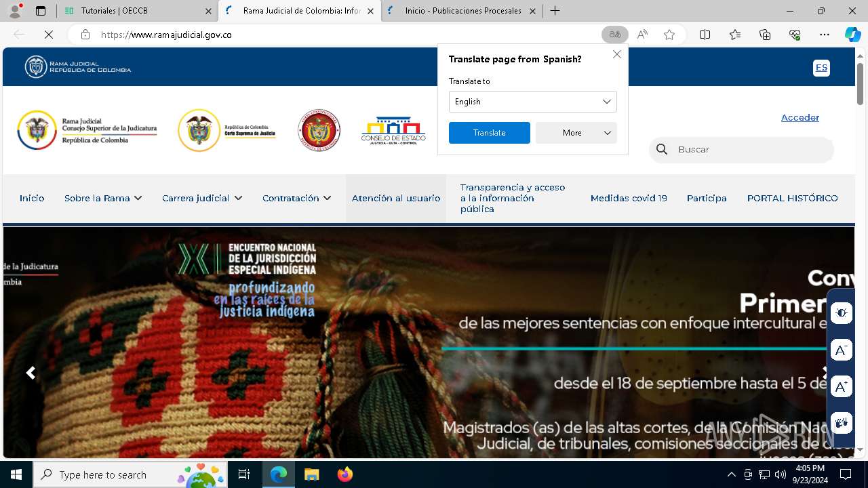Open File Explorer from taskbar
Viewport: 868px width, 488px height.
click(311, 474)
